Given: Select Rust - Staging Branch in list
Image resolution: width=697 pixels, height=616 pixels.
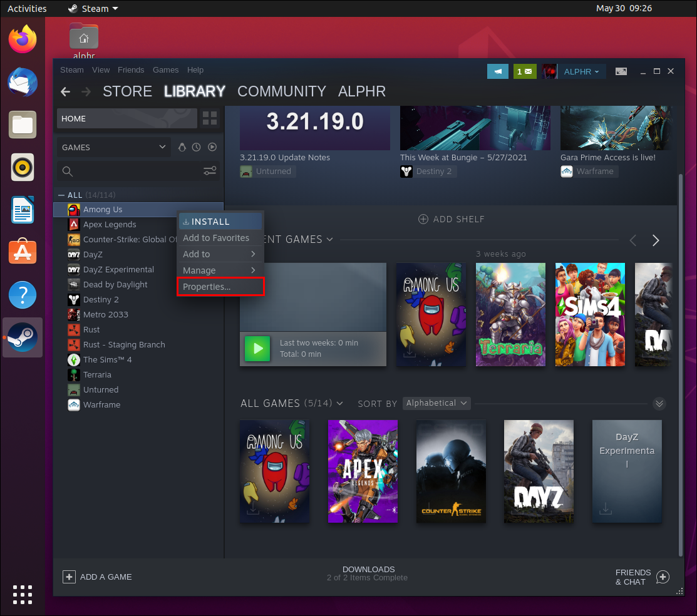Looking at the screenshot, I should (x=124, y=344).
